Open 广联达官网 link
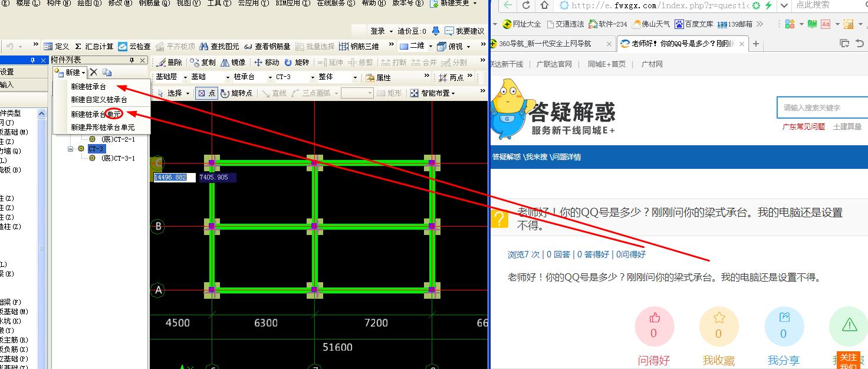Viewport: 868px width, 369px height. point(554,64)
